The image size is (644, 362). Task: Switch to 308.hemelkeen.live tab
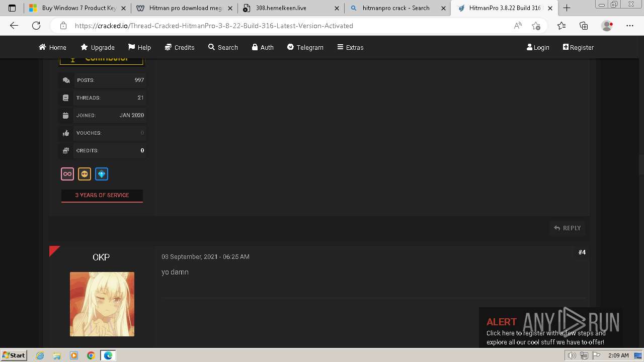tap(291, 8)
